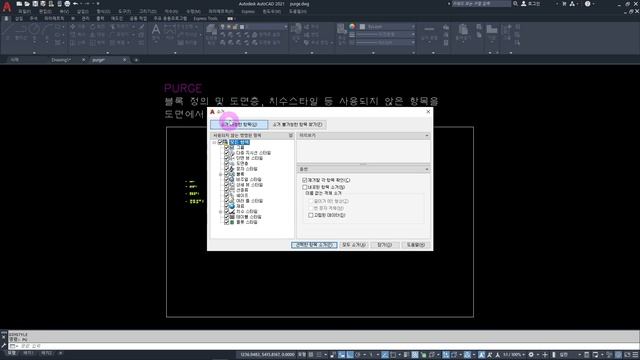Uncheck the 그룹 item checkbox
This screenshot has height=360, width=640.
tap(227, 147)
